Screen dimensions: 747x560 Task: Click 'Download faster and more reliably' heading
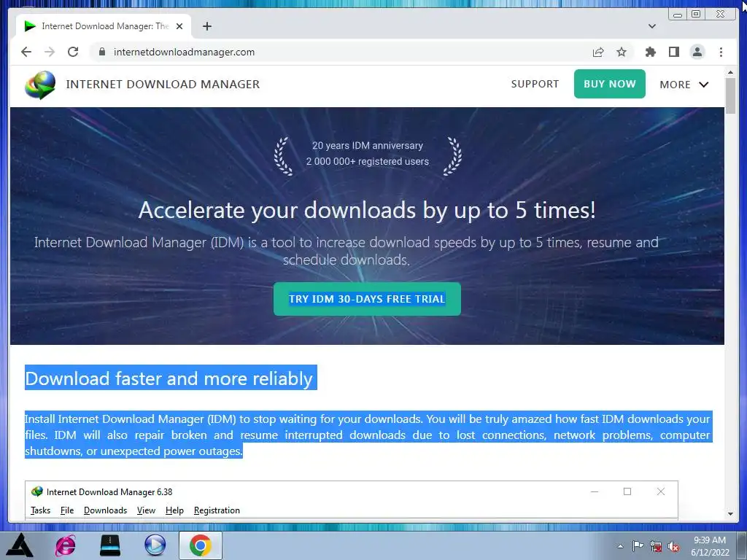[169, 378]
